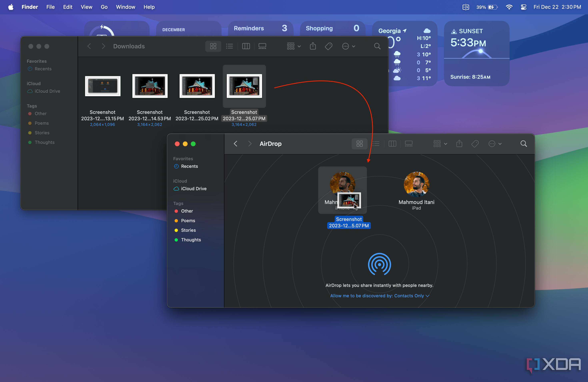Switch AirDrop window to icon view
Screen dimensions: 588x382
coord(359,144)
